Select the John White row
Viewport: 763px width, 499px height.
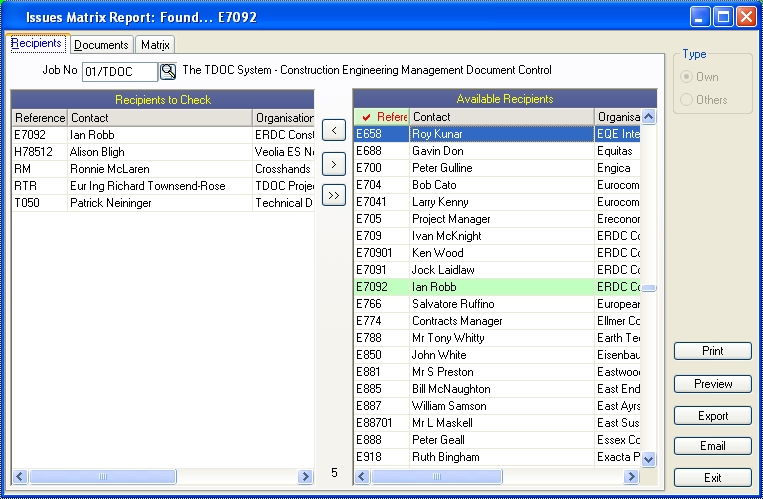pyautogui.click(x=497, y=355)
